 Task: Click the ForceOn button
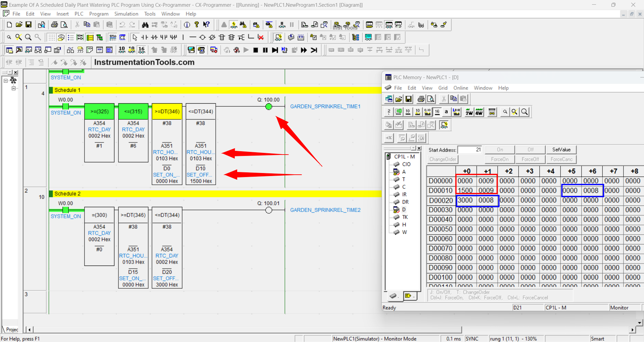(500, 159)
